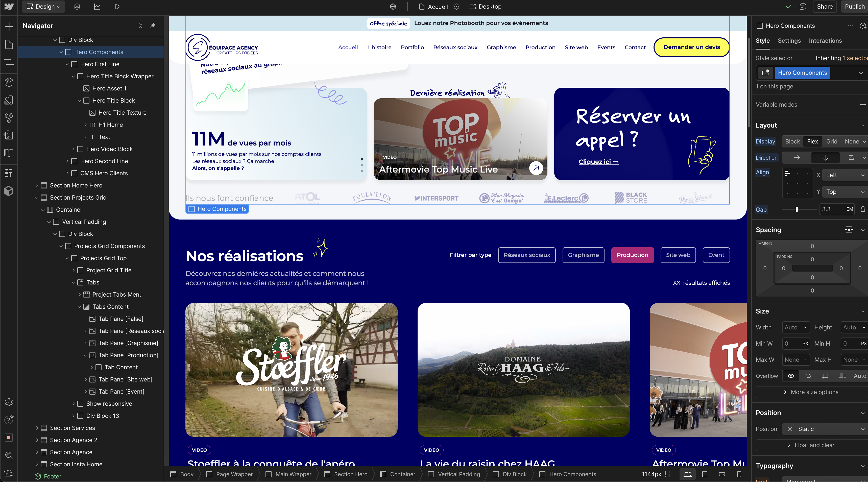Click Body in the breadcrumb bar
The image size is (868, 482).
pos(182,474)
